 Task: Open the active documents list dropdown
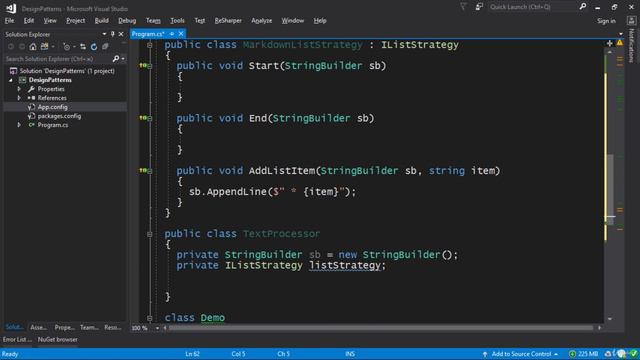point(620,34)
